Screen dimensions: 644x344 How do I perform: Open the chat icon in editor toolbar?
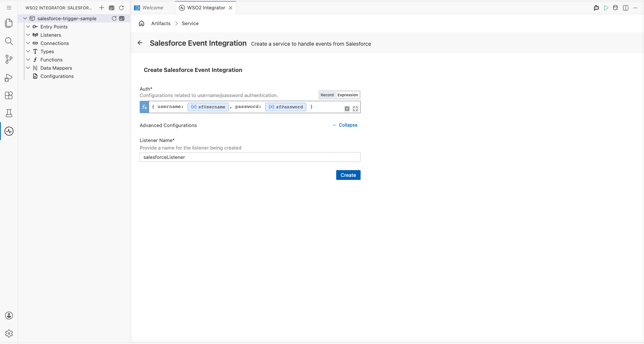[x=596, y=7]
